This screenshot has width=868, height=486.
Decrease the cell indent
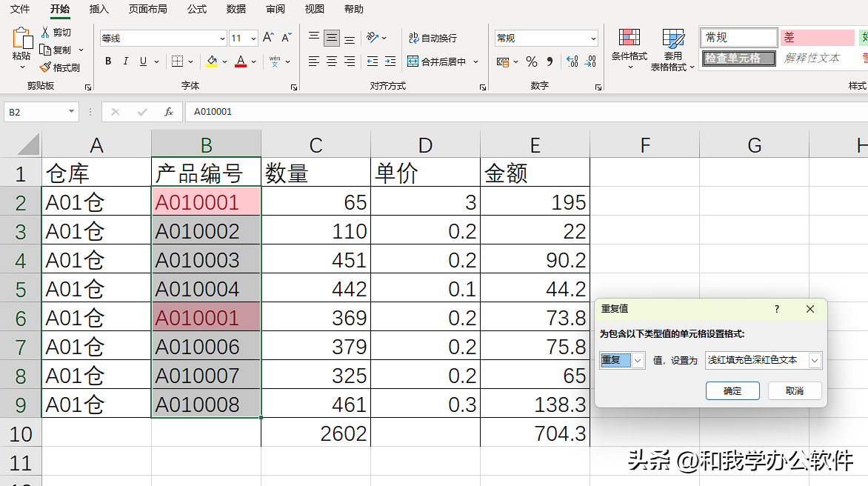tap(373, 61)
